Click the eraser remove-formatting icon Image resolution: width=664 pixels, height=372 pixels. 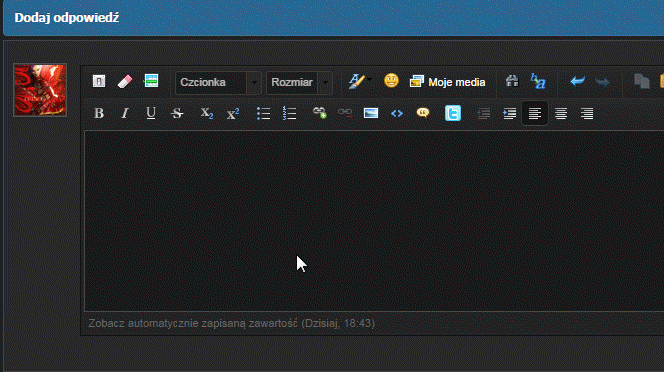[x=125, y=81]
